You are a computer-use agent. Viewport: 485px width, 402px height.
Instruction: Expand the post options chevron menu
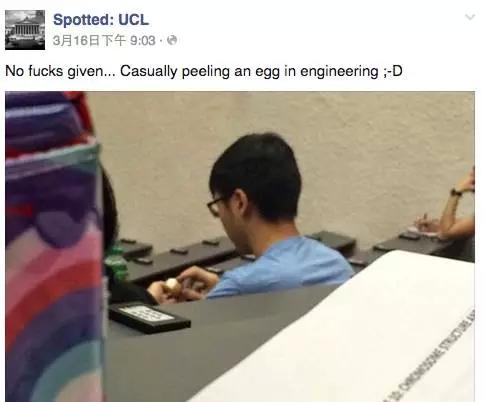coord(470,17)
